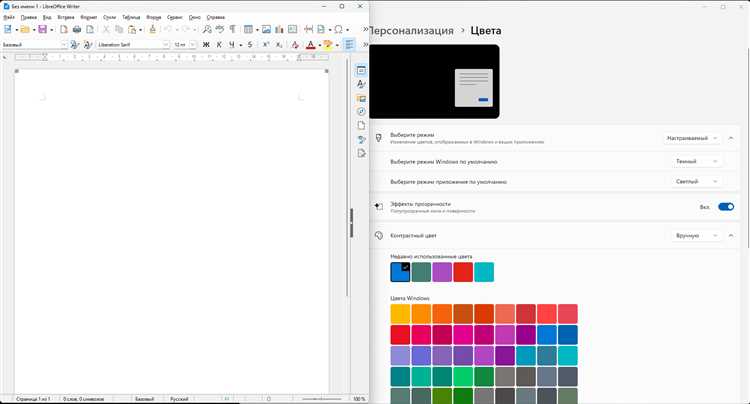Paste from clipboard in Writer toolbar
Screen dimensions: 750x404
coord(132,30)
